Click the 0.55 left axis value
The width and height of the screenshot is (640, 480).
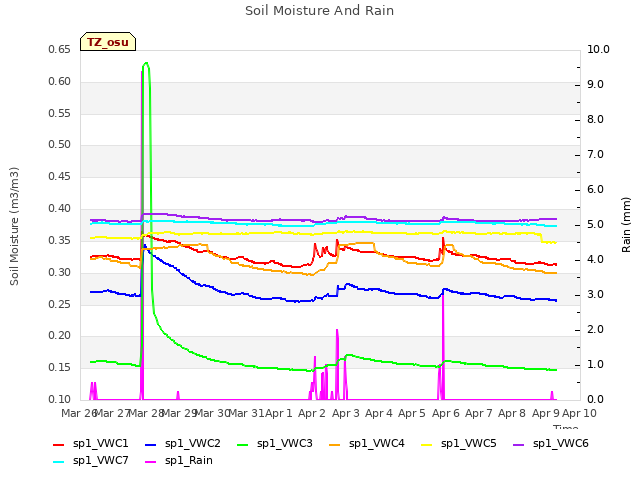60,113
